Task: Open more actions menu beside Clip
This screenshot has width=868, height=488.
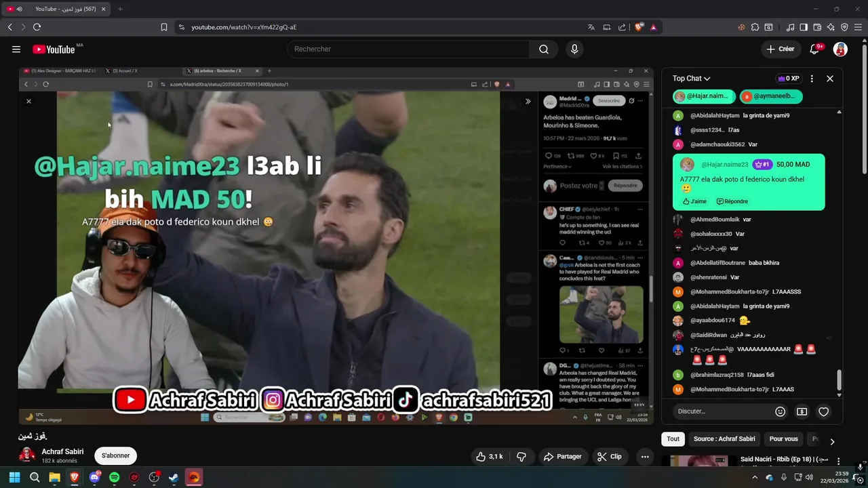Action: (x=645, y=457)
